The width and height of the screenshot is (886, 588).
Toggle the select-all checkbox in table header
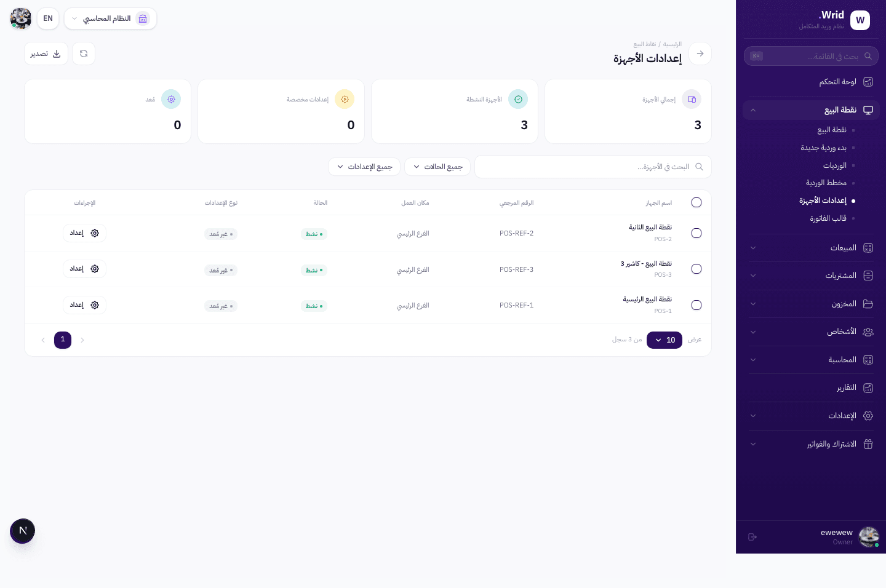(x=696, y=202)
